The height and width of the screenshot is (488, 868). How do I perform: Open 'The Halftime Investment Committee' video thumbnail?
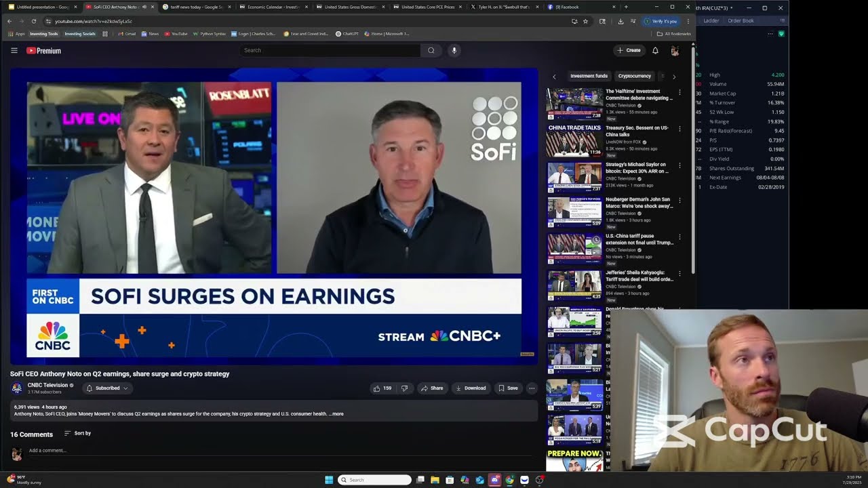point(575,103)
